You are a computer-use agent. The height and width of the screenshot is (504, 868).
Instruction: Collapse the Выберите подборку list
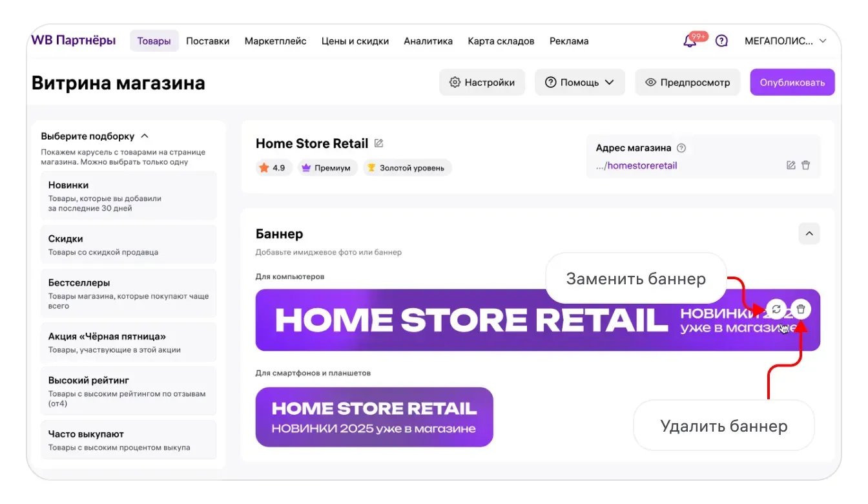[145, 136]
